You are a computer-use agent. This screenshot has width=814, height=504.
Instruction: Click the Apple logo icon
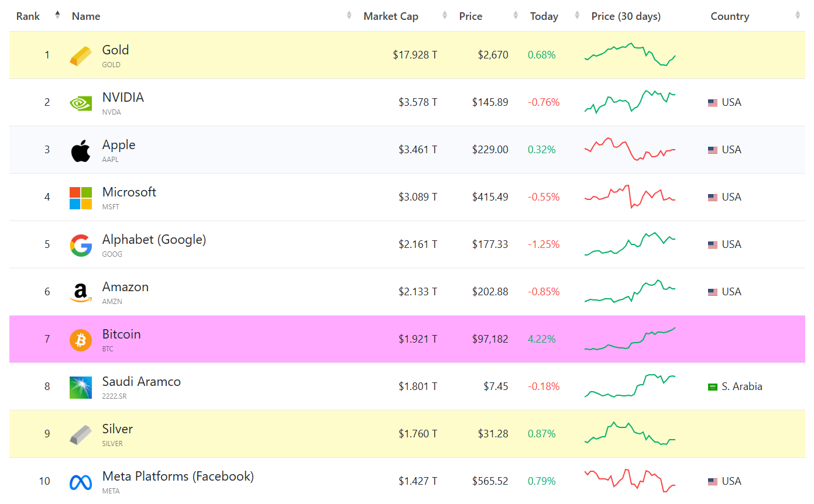pyautogui.click(x=81, y=150)
